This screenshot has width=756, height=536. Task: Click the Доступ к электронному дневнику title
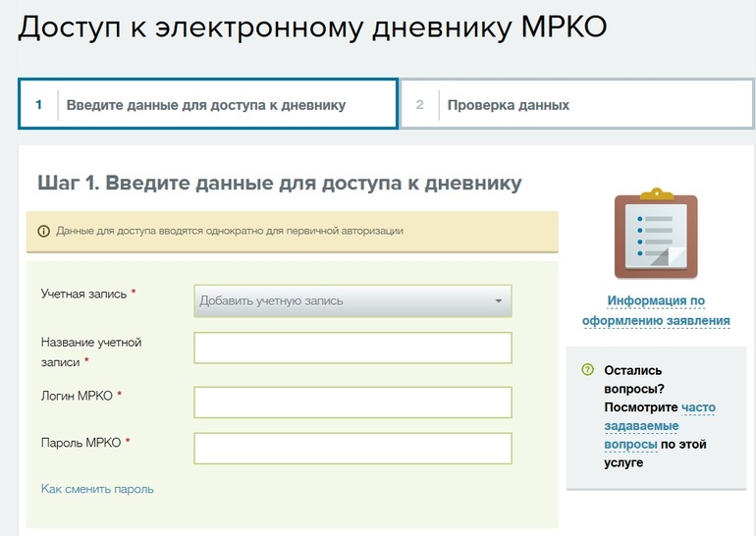312,27
